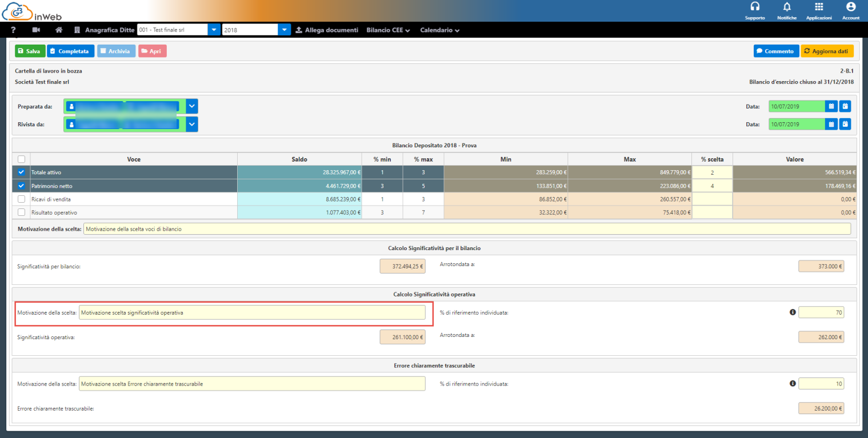
Task: Click the Aggiorna dati button
Action: coord(827,51)
